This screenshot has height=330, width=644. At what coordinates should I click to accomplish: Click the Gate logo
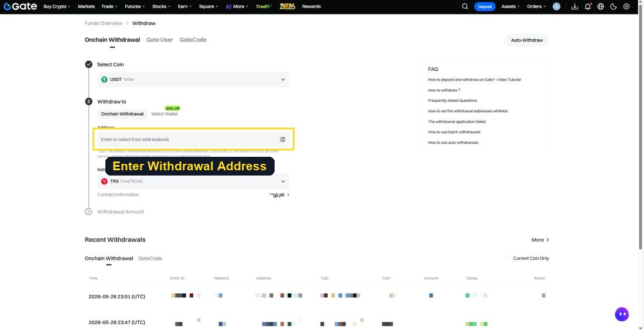(x=20, y=6)
